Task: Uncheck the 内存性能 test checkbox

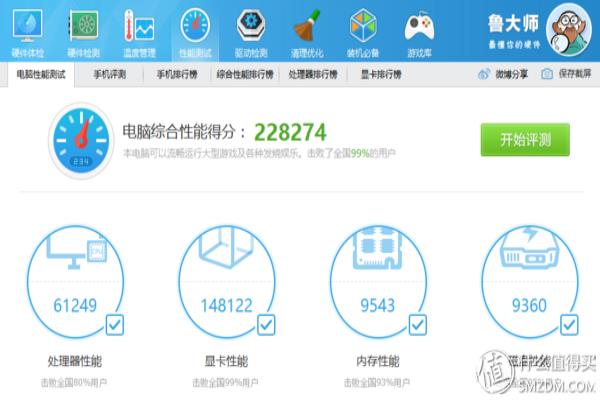Action: pos(417,325)
